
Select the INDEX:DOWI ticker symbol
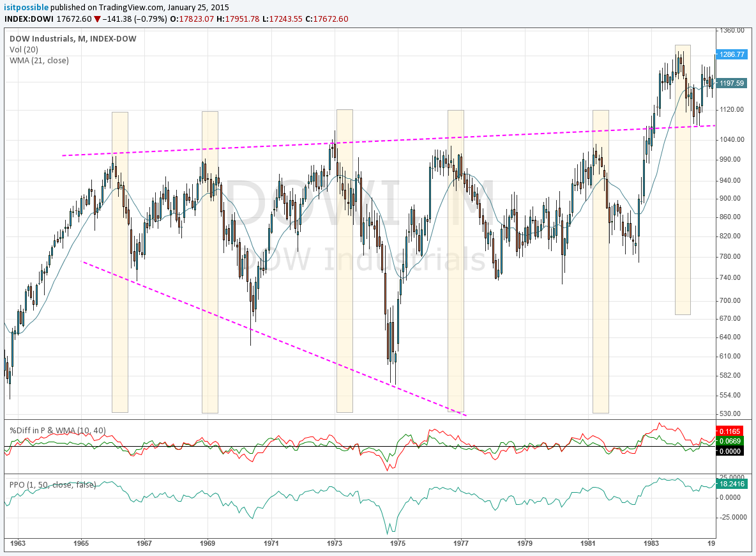tap(29, 19)
